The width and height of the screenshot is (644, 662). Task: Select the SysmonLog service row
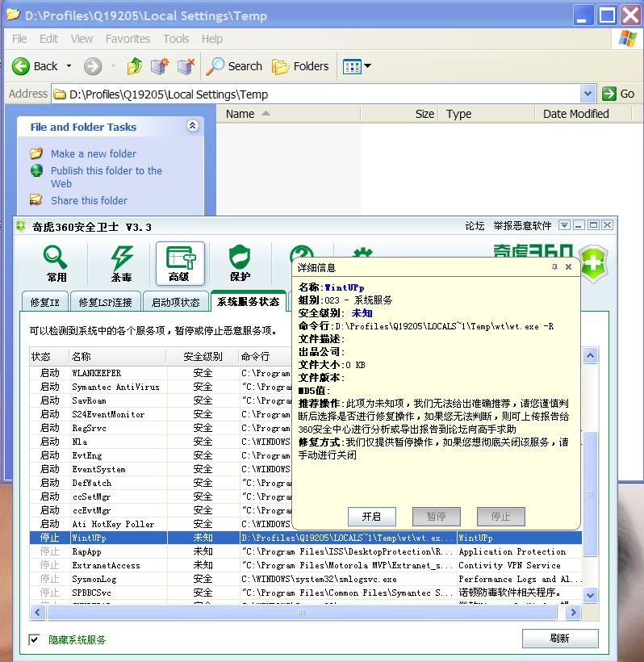point(306,579)
